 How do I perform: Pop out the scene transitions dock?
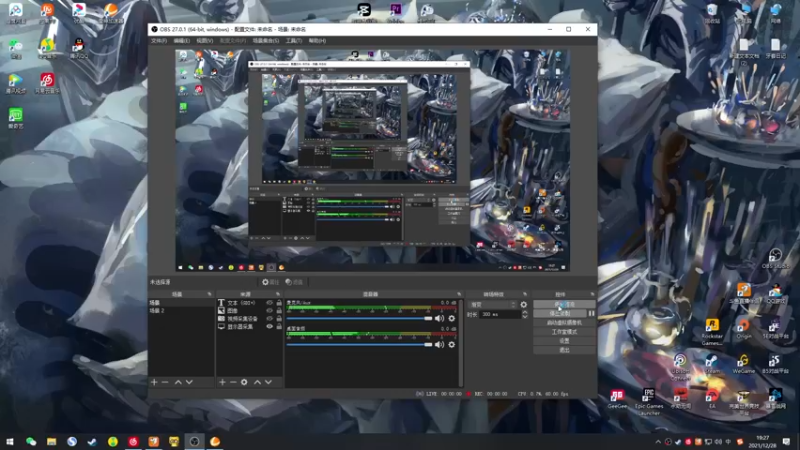tap(524, 294)
